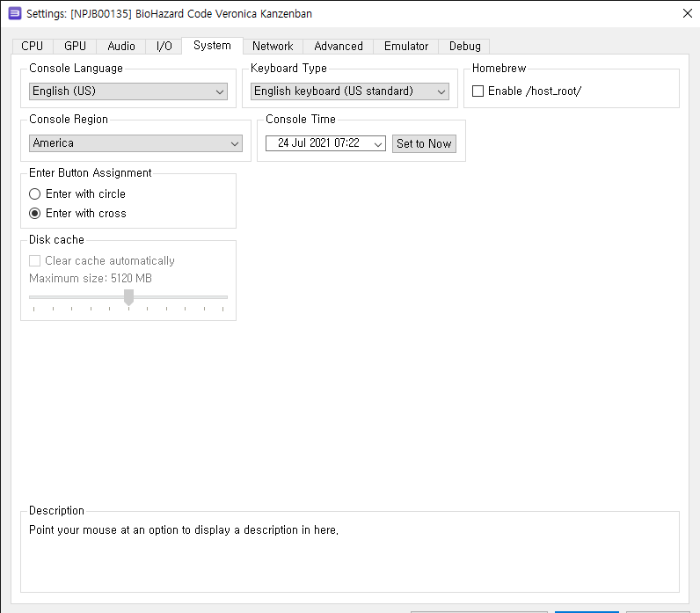Select Enter with cross radio button
The width and height of the screenshot is (700, 613).
tap(34, 214)
